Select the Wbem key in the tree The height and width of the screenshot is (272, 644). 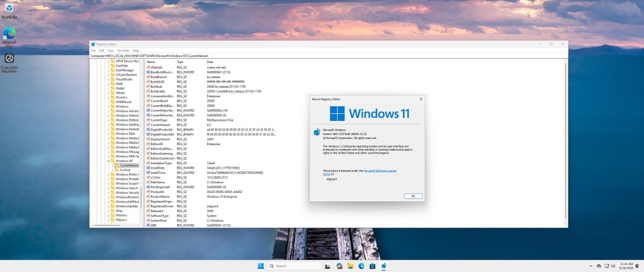119,93
